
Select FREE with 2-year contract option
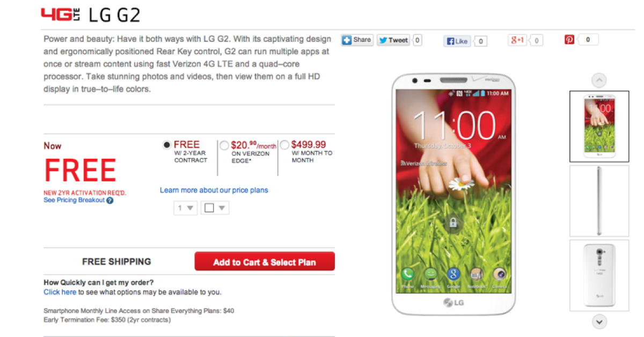[x=167, y=145]
